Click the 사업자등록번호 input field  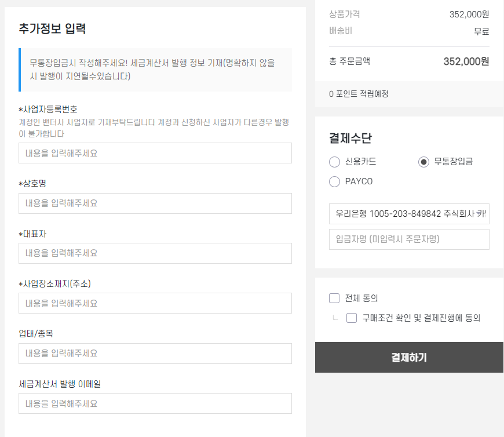155,154
